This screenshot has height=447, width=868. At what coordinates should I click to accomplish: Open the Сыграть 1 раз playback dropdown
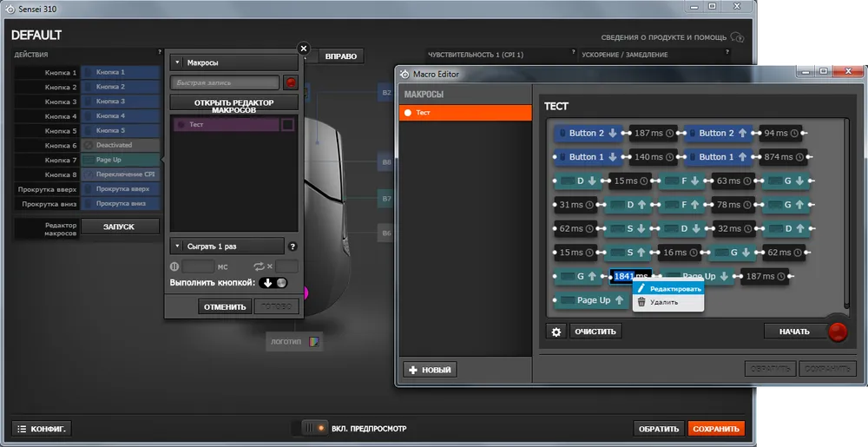[x=227, y=247]
